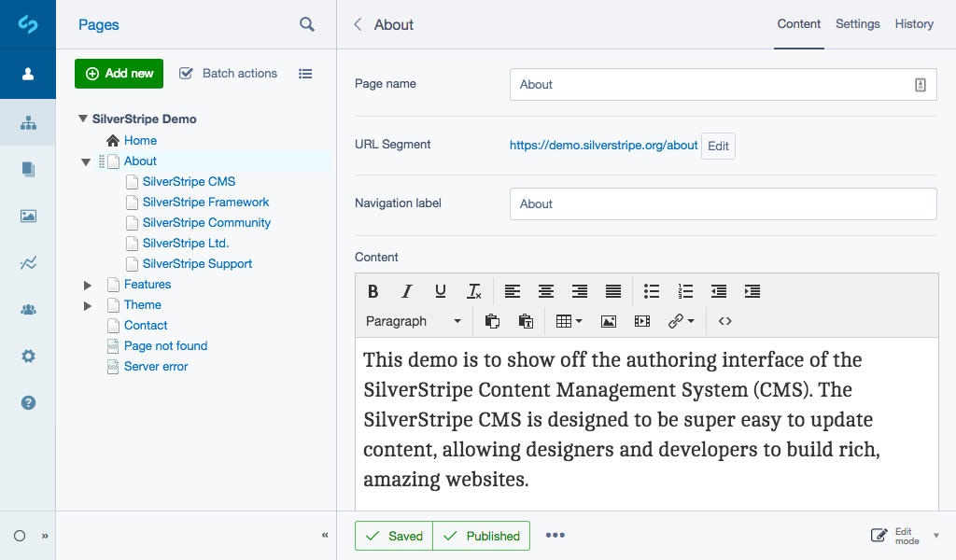The image size is (956, 560).
Task: Click the bullet list icon
Action: 652,291
